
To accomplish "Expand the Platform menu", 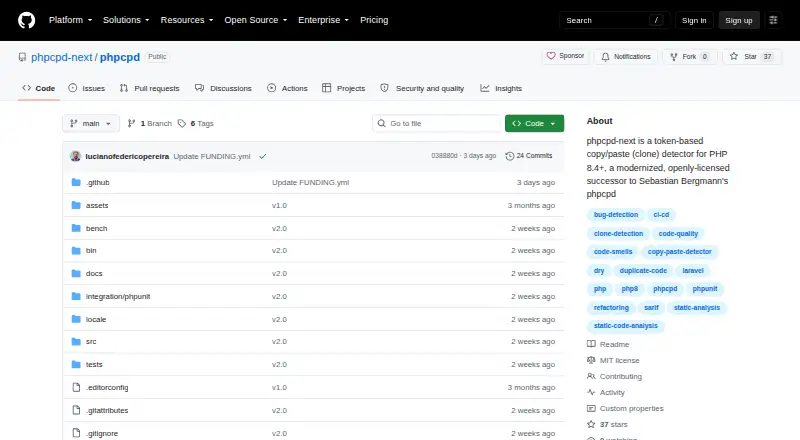I will [70, 20].
